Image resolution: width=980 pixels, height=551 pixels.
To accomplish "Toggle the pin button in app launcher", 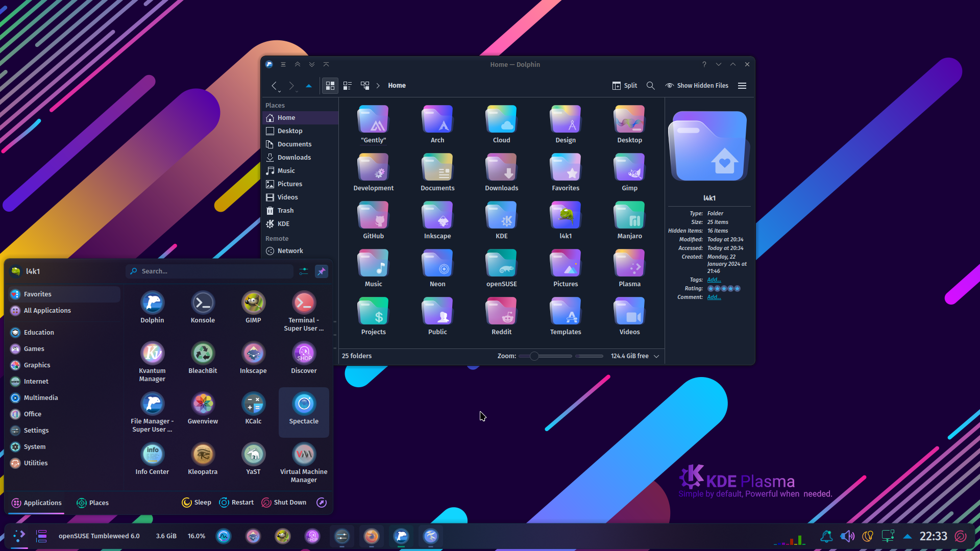I will point(322,271).
